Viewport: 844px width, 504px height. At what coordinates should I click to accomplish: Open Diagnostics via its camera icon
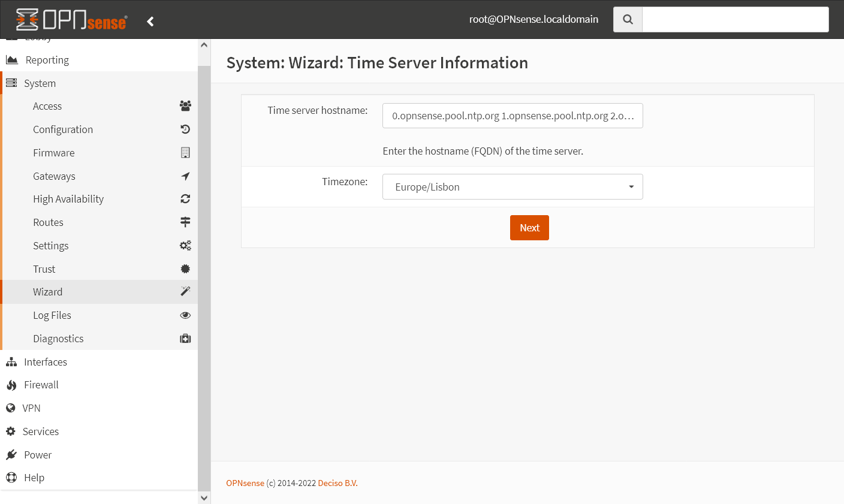click(x=185, y=338)
